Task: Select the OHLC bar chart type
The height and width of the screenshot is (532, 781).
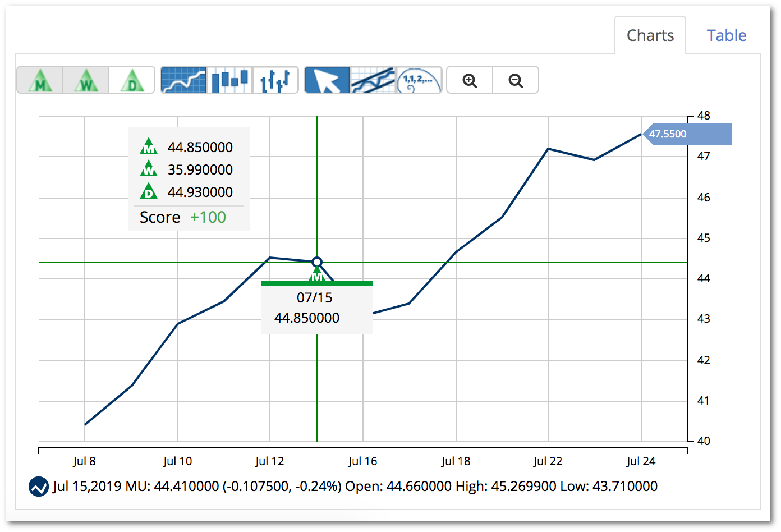Action: click(275, 80)
